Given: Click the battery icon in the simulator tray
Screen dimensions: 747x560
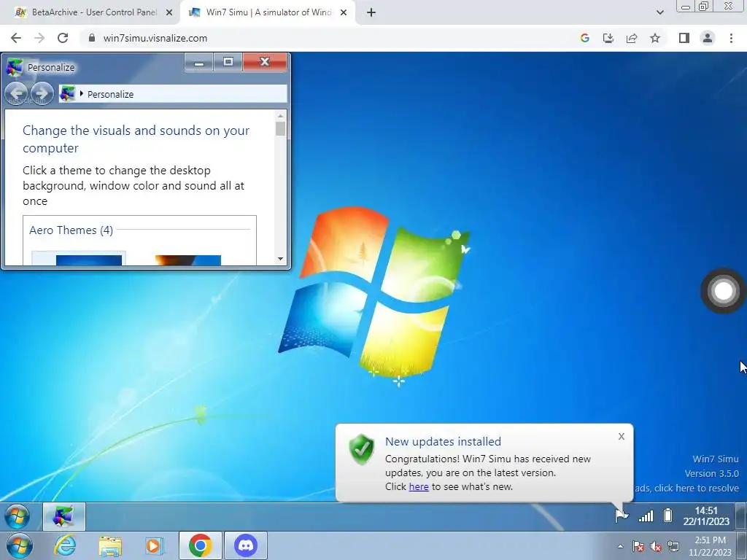Looking at the screenshot, I should point(668,516).
